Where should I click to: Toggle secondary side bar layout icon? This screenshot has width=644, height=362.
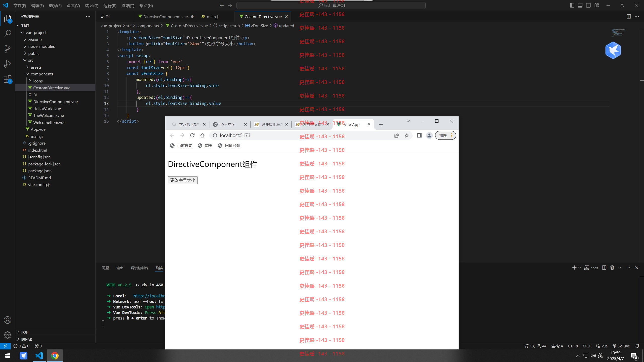(x=588, y=5)
